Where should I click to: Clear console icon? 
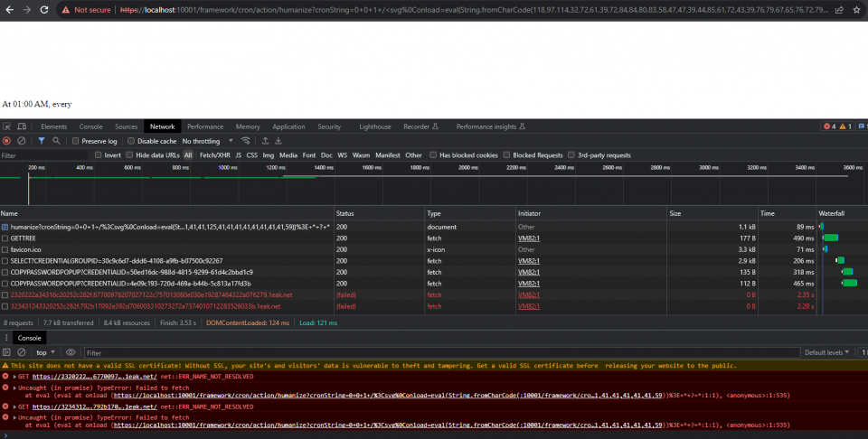21,352
